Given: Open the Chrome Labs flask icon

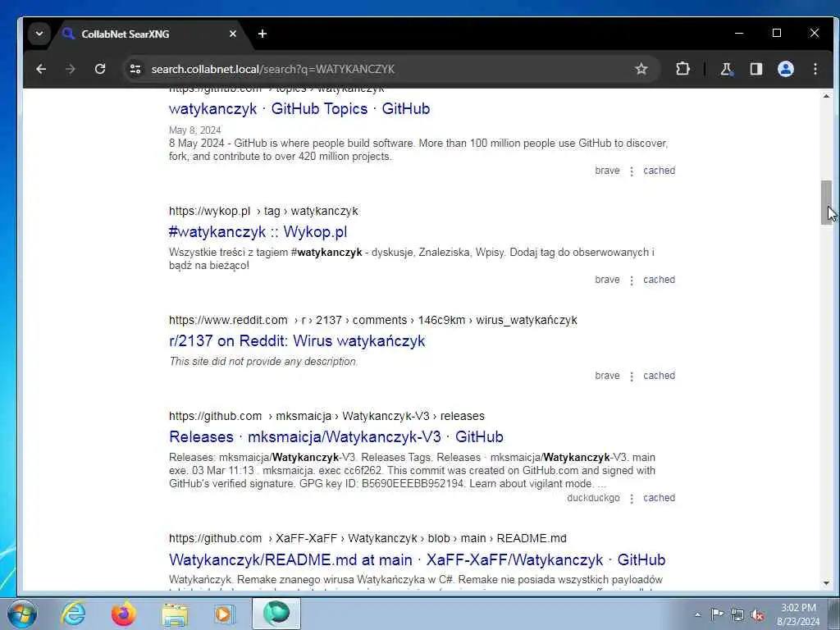Looking at the screenshot, I should coord(727,69).
